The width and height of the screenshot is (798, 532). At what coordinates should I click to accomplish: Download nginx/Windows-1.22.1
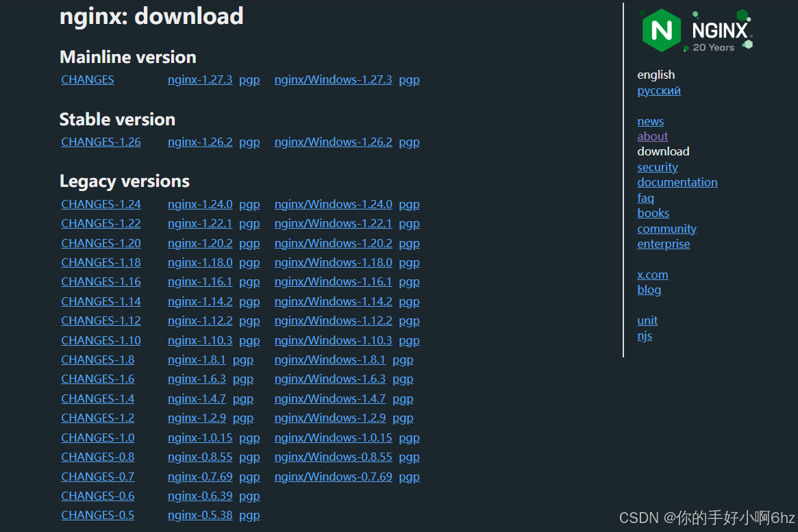point(334,224)
